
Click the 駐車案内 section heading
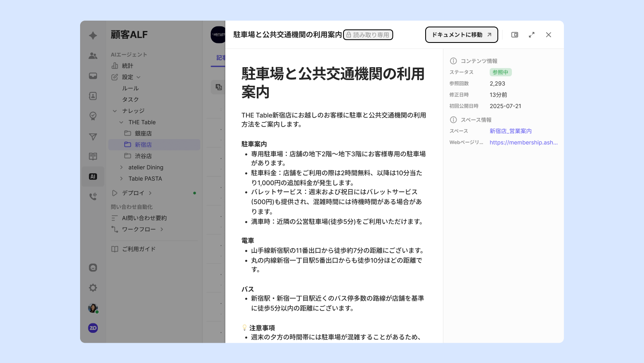[254, 144]
